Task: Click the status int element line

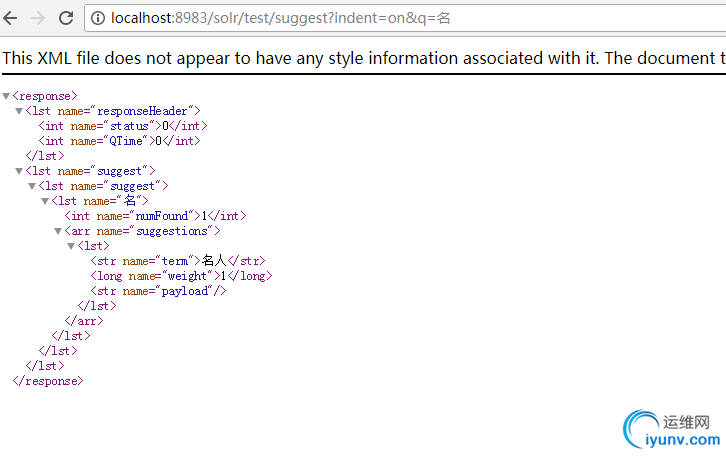Action: pos(123,126)
